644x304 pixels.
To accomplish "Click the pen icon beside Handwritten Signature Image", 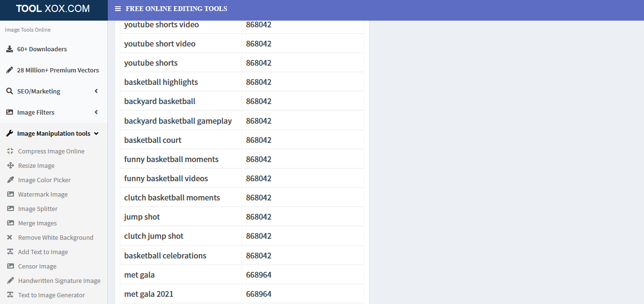I will point(10,281).
